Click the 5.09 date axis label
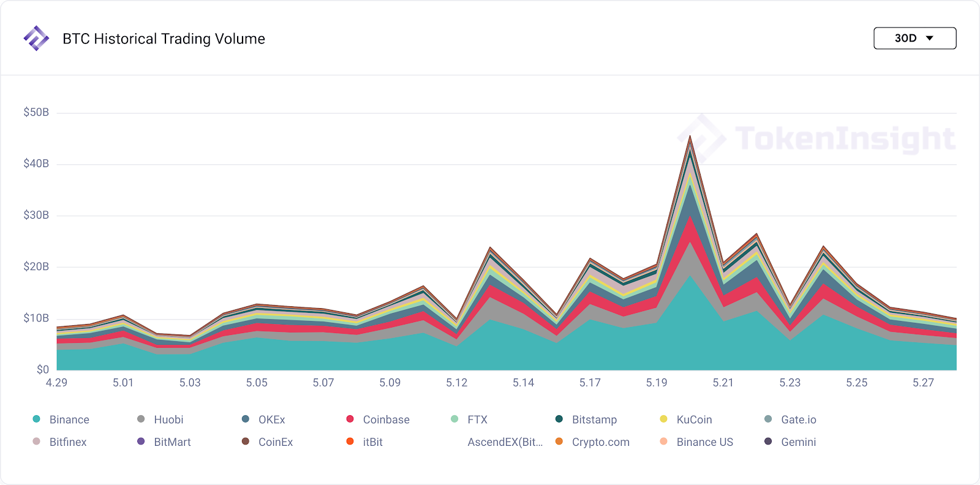980x485 pixels. 390,383
